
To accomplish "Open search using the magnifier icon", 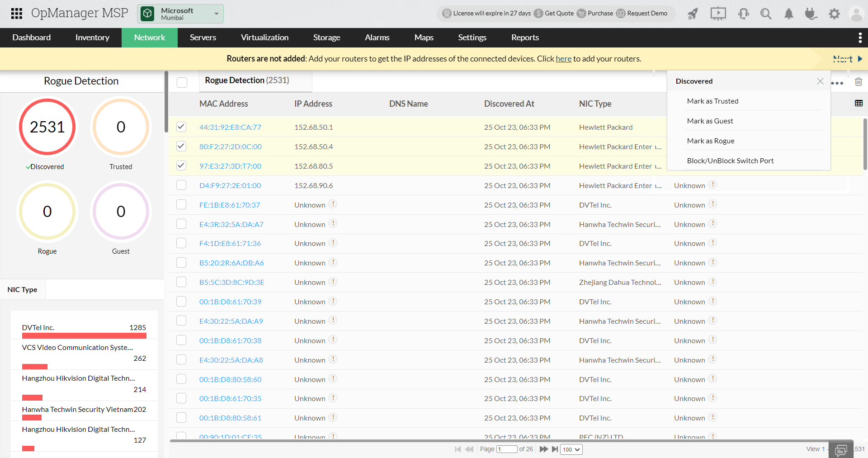I will click(x=766, y=14).
